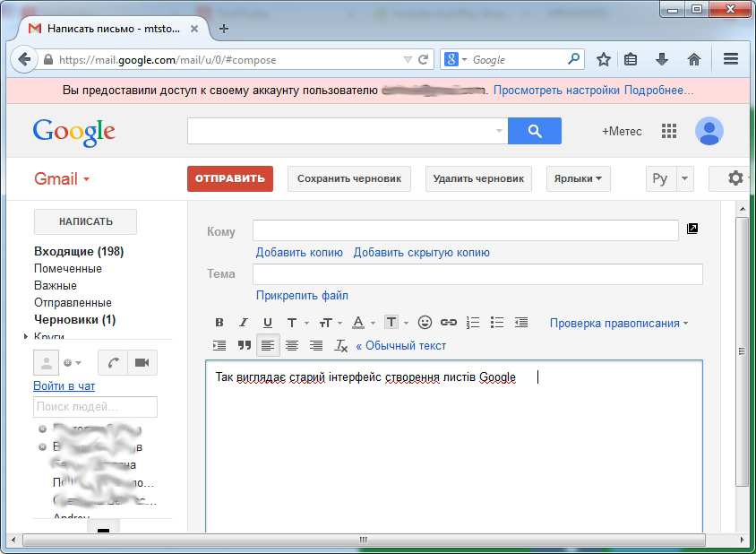This screenshot has height=554, width=756.
Task: Click the quote block icon
Action: (244, 345)
